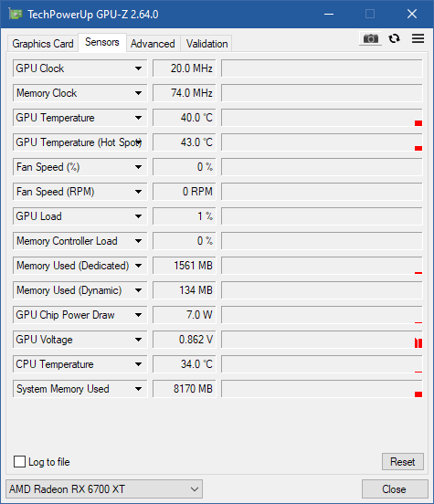Screen dimensions: 434x504
Task: Open the GPU Load dropdown arrow
Action: click(138, 216)
